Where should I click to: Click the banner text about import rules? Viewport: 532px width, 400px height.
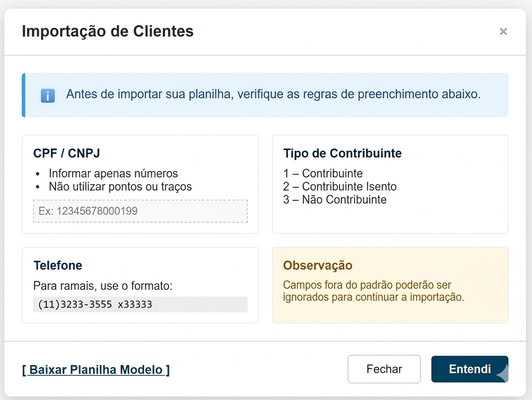273,95
